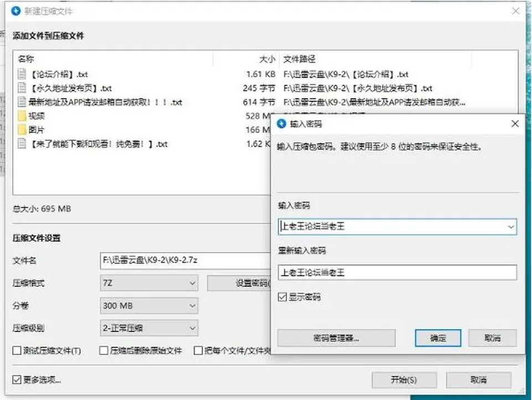Select the 【论坛介绍】.txt file icon

(x=22, y=74)
